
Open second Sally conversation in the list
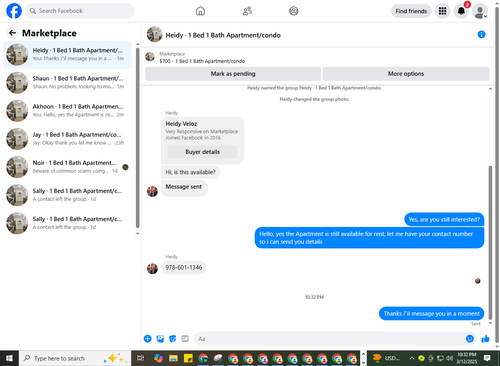(x=67, y=223)
